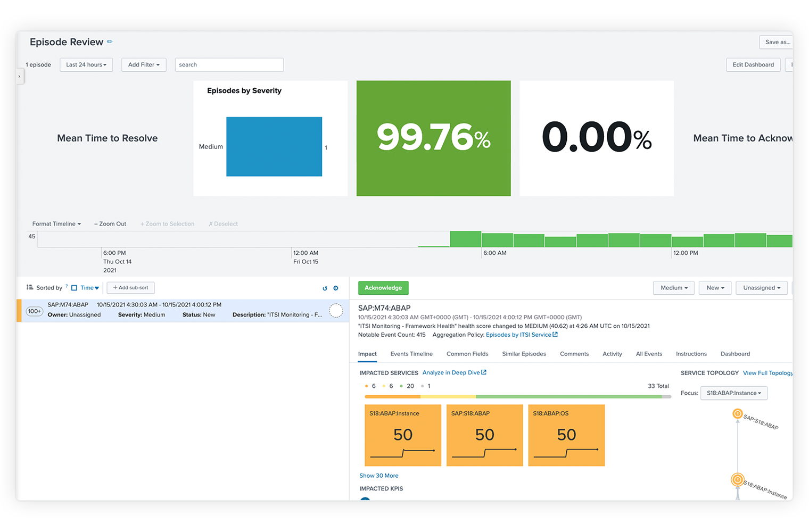809x532 pixels.
Task: Select the SAP:S18:ABAP topology node
Action: pos(738,414)
